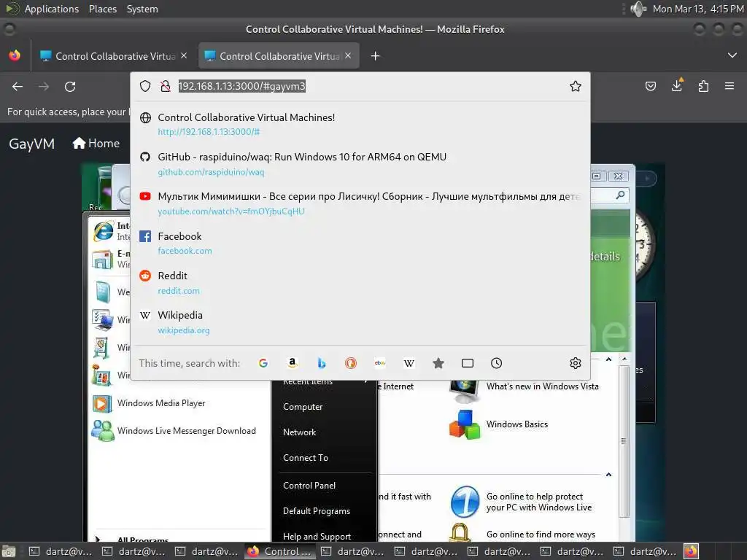Click the insecure connection lock icon
Image resolution: width=747 pixels, height=560 pixels.
tap(166, 86)
